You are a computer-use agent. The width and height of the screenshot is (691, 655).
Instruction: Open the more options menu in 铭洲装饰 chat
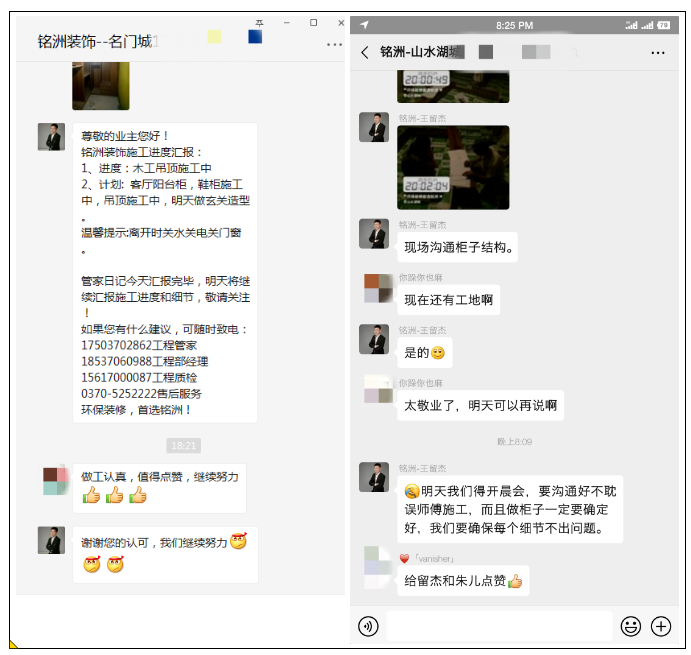coord(334,43)
